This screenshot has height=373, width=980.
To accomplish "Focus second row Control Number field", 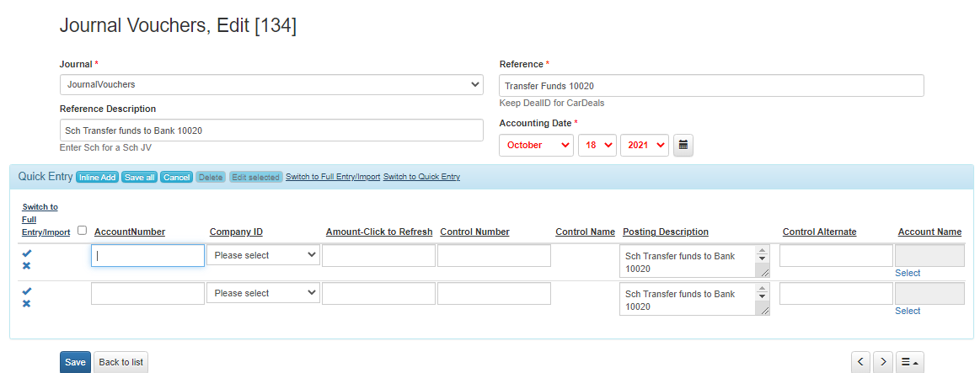I will [494, 293].
